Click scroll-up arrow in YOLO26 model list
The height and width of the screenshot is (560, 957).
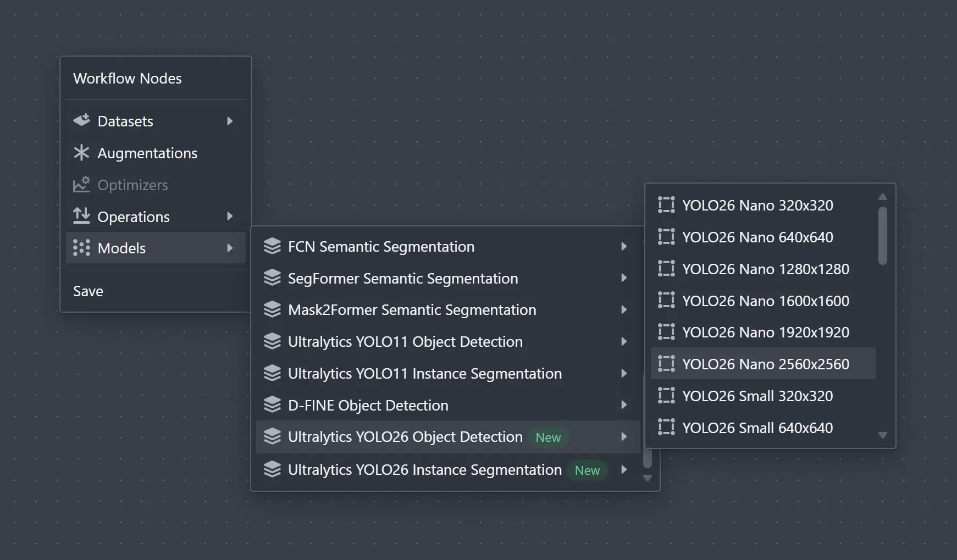(x=883, y=197)
